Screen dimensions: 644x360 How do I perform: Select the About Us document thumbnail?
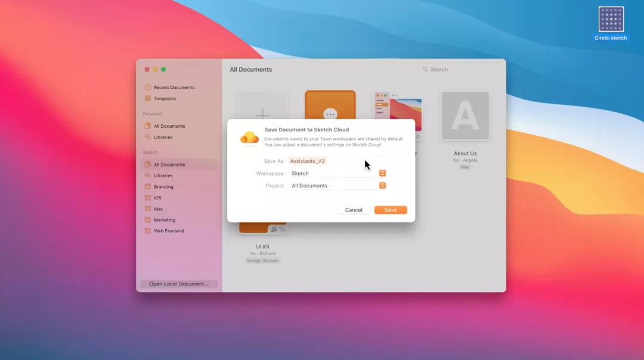tap(465, 116)
